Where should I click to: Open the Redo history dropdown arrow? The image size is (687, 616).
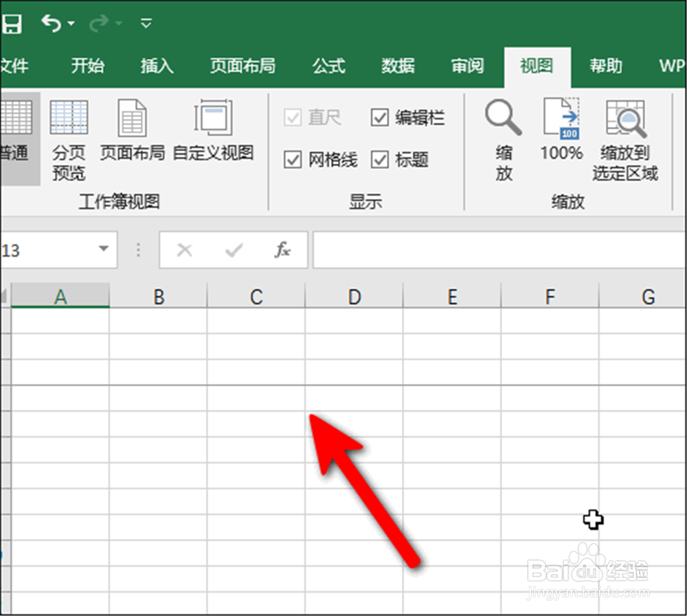click(119, 23)
